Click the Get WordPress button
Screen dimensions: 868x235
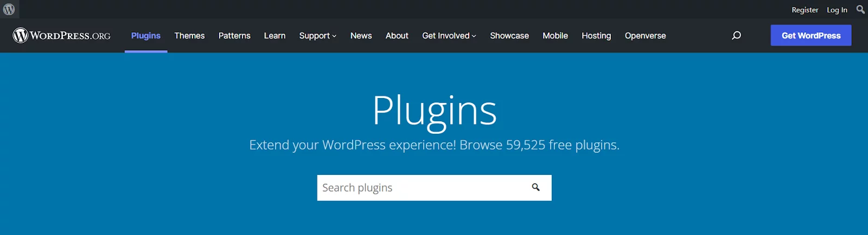tap(811, 36)
